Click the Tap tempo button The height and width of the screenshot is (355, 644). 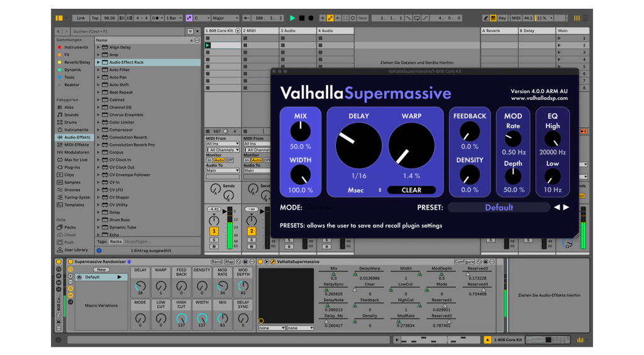(x=95, y=18)
